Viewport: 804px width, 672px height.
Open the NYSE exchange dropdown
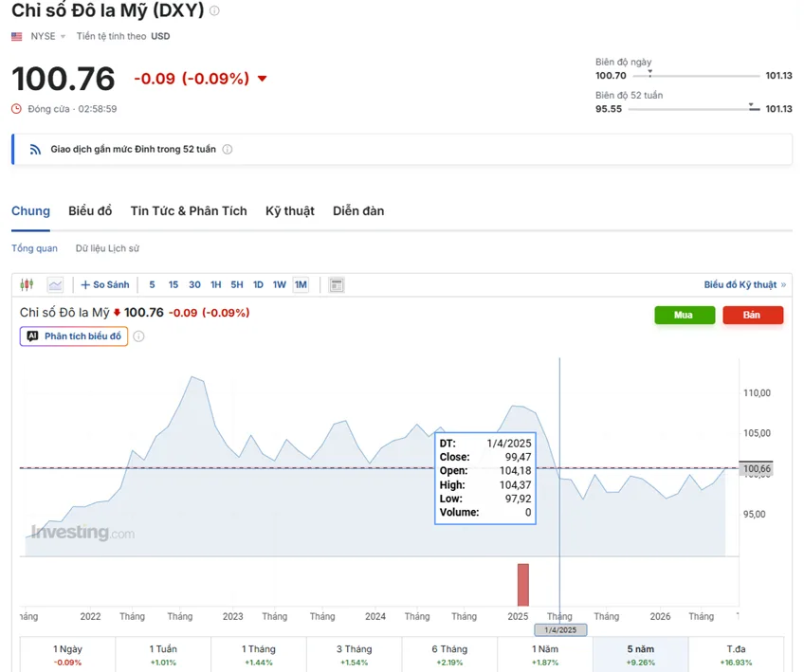(48, 36)
